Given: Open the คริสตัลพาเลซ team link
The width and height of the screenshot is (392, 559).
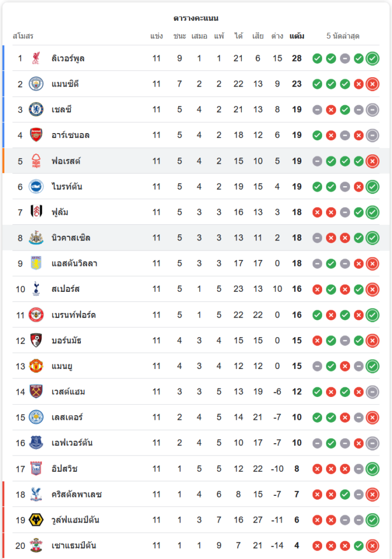Looking at the screenshot, I should [x=77, y=495].
